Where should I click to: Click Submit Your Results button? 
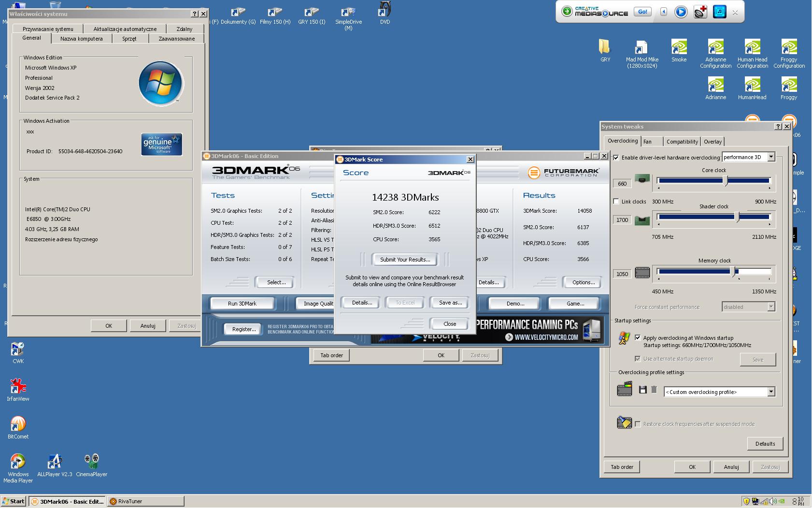(405, 260)
